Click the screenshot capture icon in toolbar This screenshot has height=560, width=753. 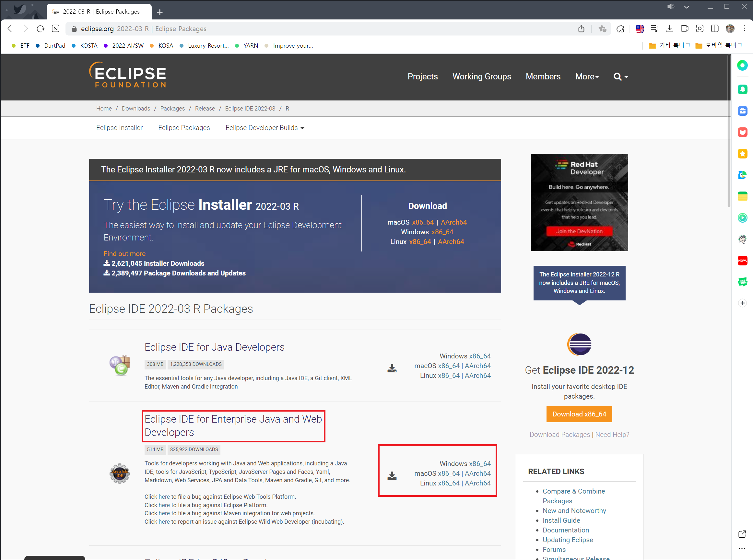point(700,29)
